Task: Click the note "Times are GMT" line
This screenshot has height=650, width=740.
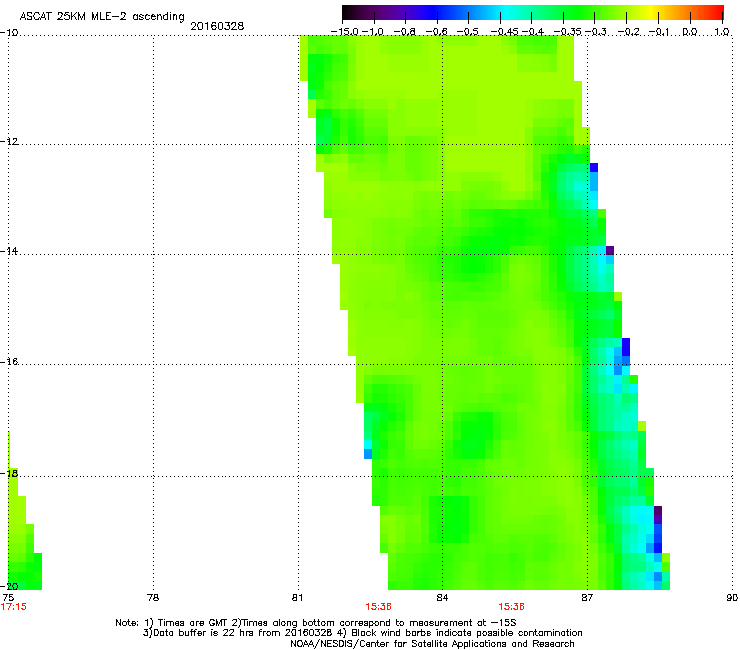Action: [316, 623]
